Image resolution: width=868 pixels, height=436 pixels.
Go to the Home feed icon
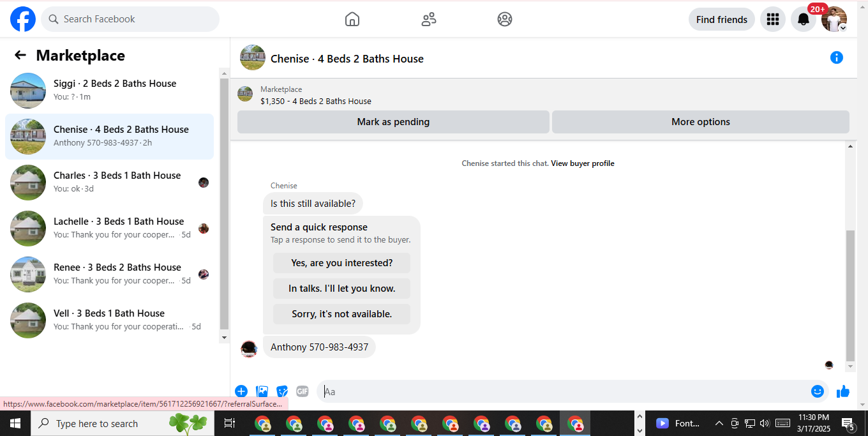point(352,19)
